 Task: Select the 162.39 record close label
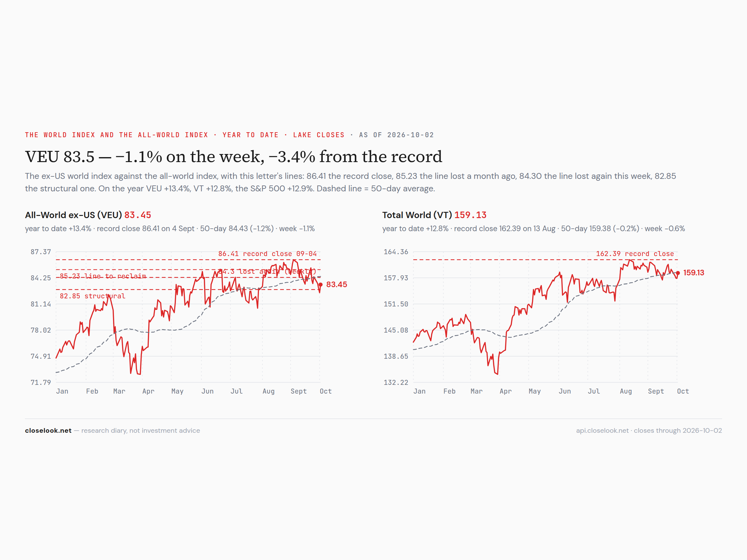click(635, 254)
